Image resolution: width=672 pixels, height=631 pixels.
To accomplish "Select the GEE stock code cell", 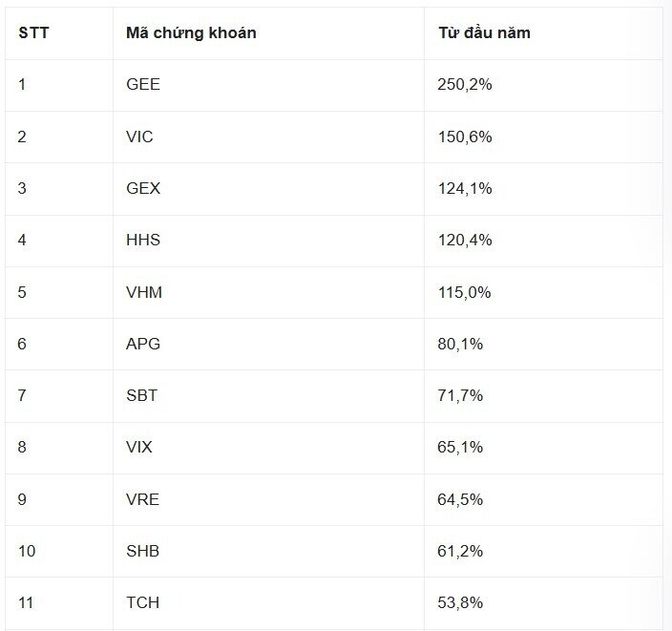I will click(x=143, y=85).
